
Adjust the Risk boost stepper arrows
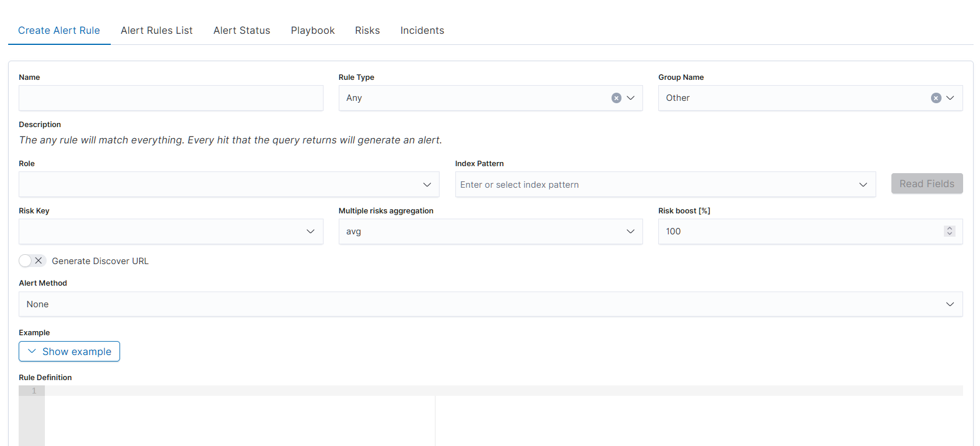[949, 231]
